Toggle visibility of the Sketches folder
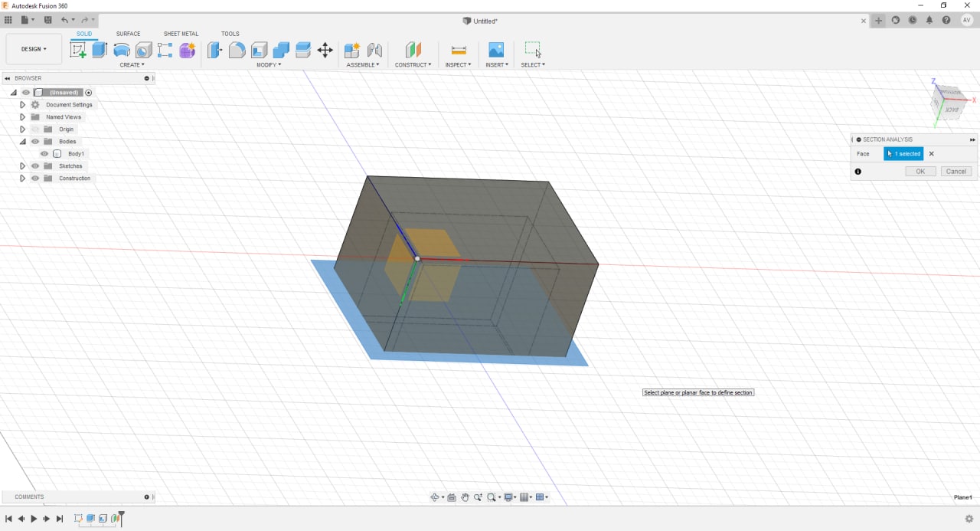 click(x=35, y=166)
